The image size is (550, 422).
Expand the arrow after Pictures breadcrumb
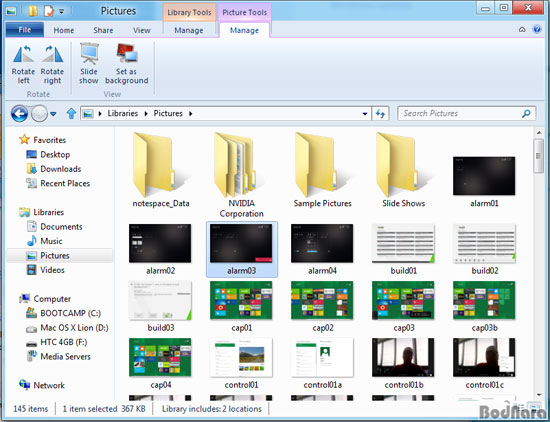tap(190, 114)
